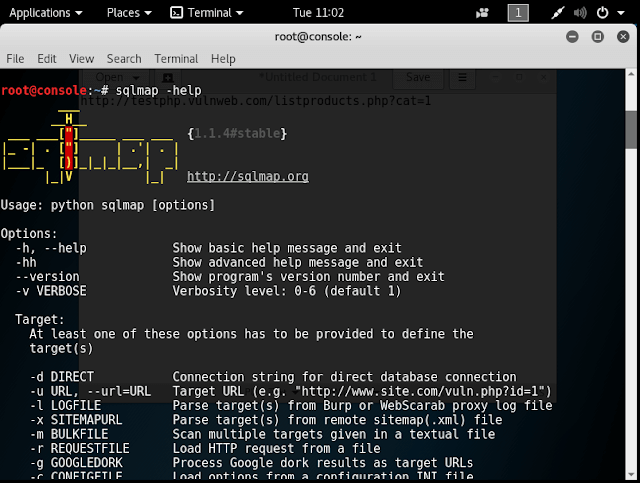640x483 pixels.
Task: Click the '-v VERBOSE' option text
Action: [x=51, y=291]
